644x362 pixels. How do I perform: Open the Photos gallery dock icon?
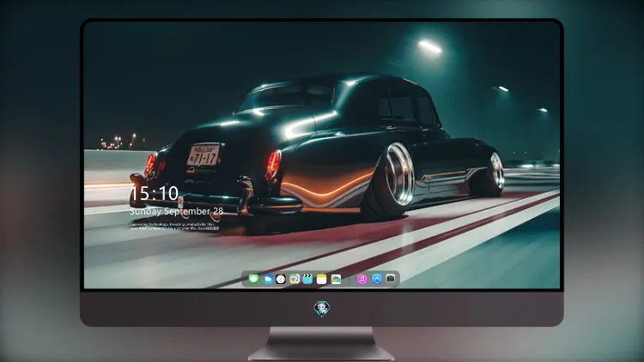336,279
